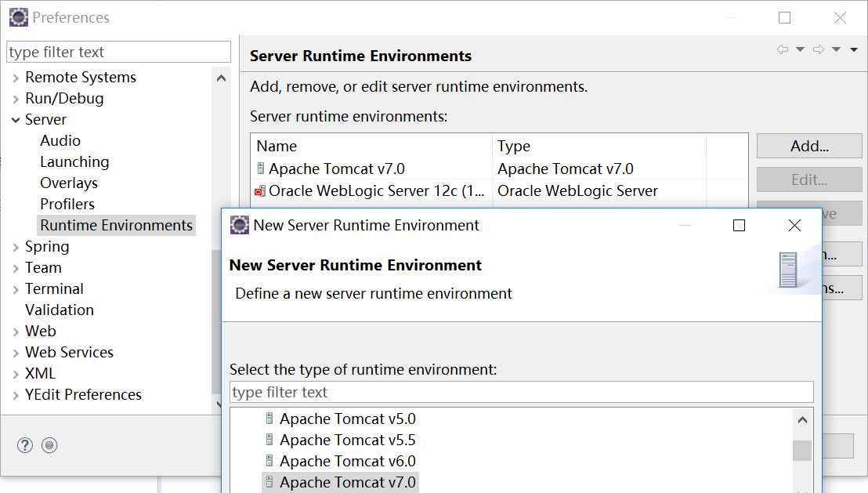Select Profilers under Server

point(67,204)
